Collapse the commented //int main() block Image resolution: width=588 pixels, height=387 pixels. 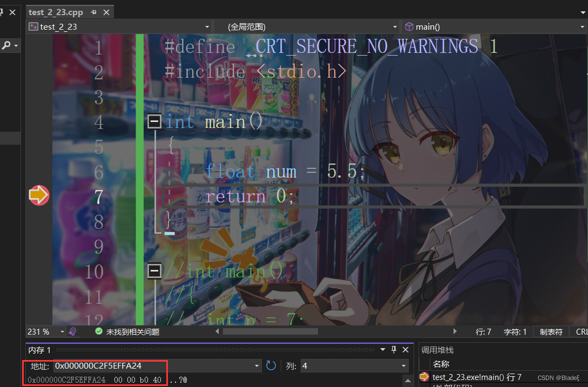pyautogui.click(x=154, y=271)
